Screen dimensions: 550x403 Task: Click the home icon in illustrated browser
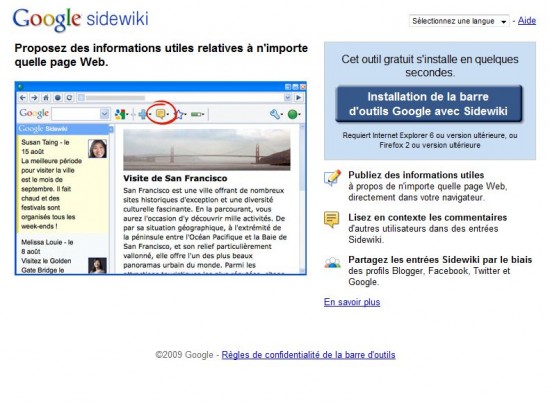coord(46,98)
